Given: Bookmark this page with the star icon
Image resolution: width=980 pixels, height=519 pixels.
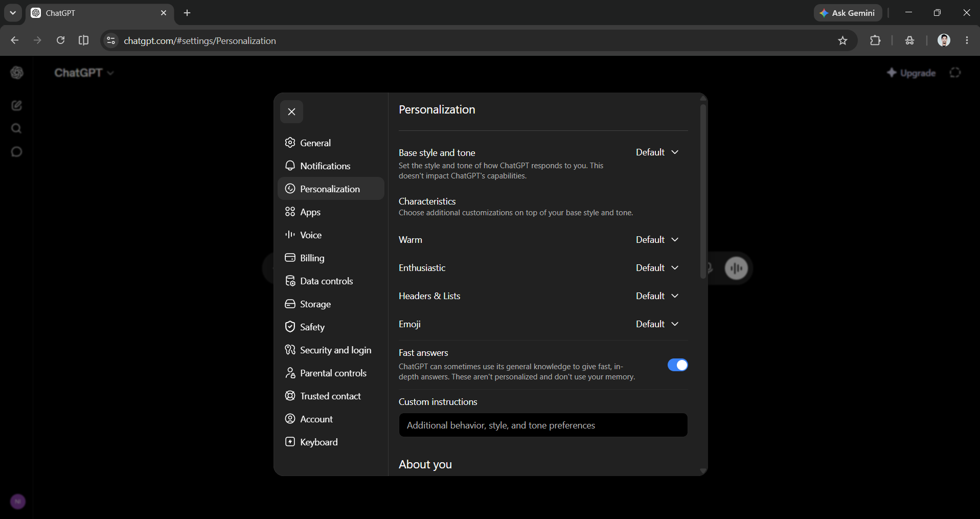Looking at the screenshot, I should [842, 40].
